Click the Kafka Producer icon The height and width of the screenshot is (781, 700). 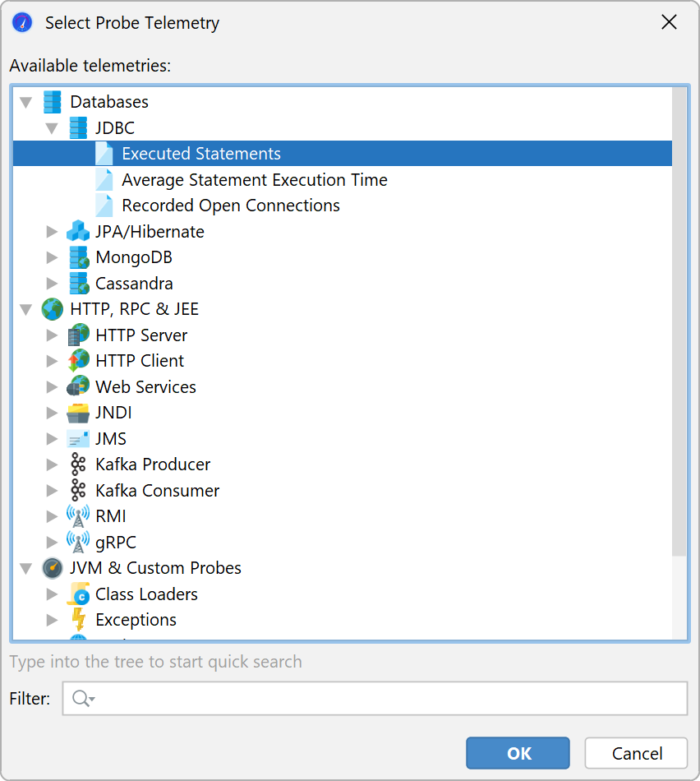(78, 464)
